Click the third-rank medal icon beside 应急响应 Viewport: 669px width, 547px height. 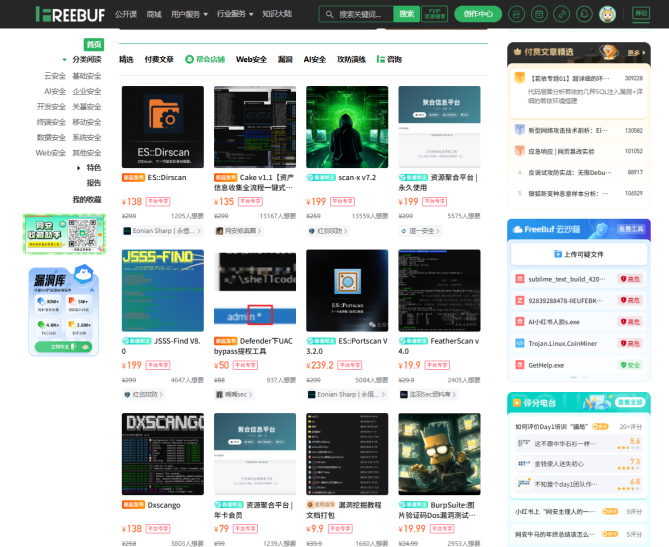(520, 151)
